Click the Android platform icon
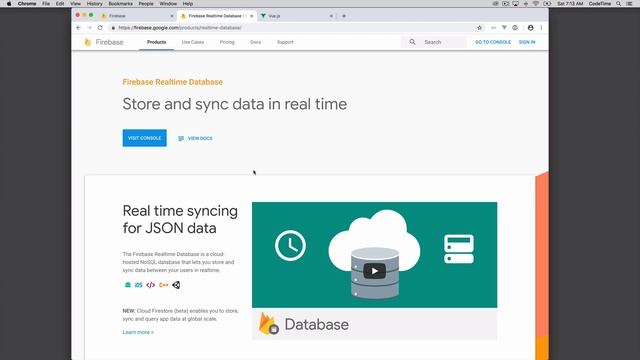The image size is (640, 360). [x=128, y=285]
